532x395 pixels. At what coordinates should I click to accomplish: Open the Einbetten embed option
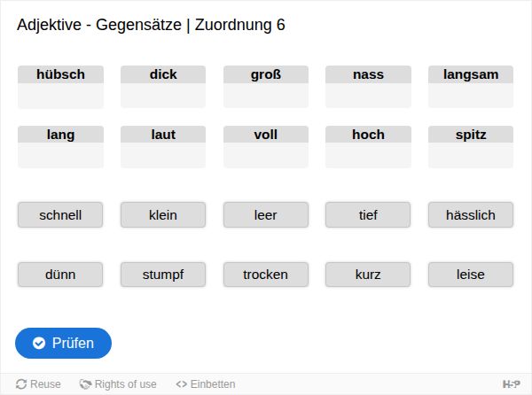point(206,384)
